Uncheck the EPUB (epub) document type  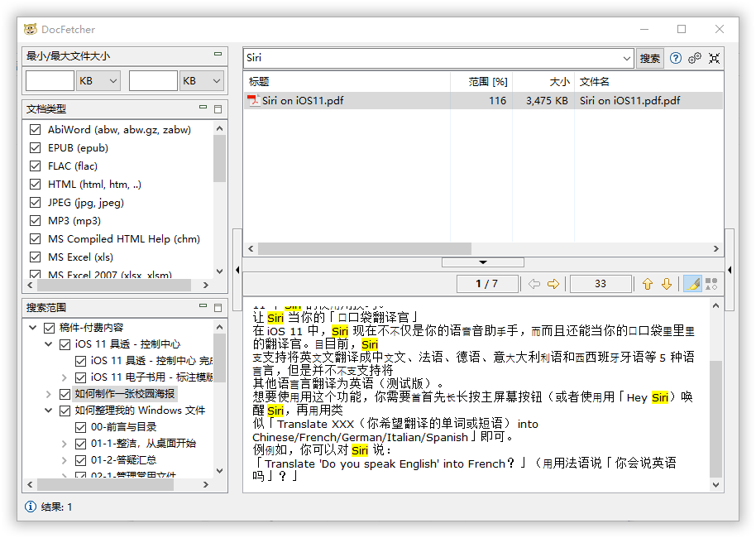pyautogui.click(x=35, y=147)
